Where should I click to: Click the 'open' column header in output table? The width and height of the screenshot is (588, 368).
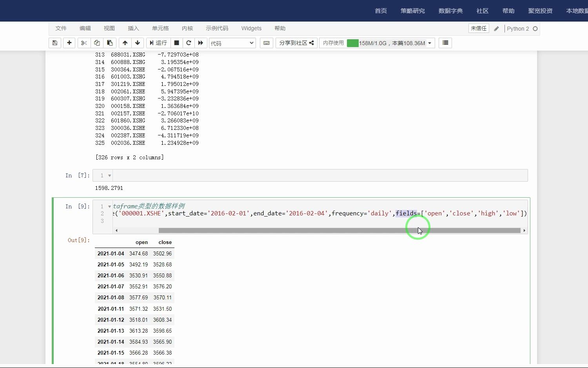[x=142, y=242]
